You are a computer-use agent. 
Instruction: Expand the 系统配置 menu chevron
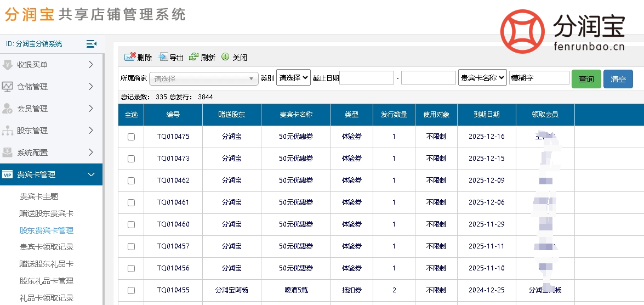(91, 152)
